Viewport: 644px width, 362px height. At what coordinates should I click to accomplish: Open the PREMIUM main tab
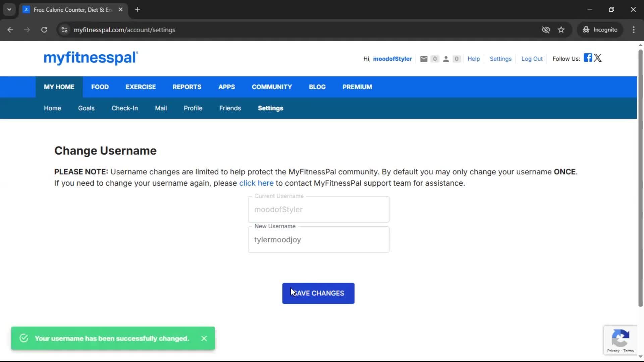pos(357,87)
